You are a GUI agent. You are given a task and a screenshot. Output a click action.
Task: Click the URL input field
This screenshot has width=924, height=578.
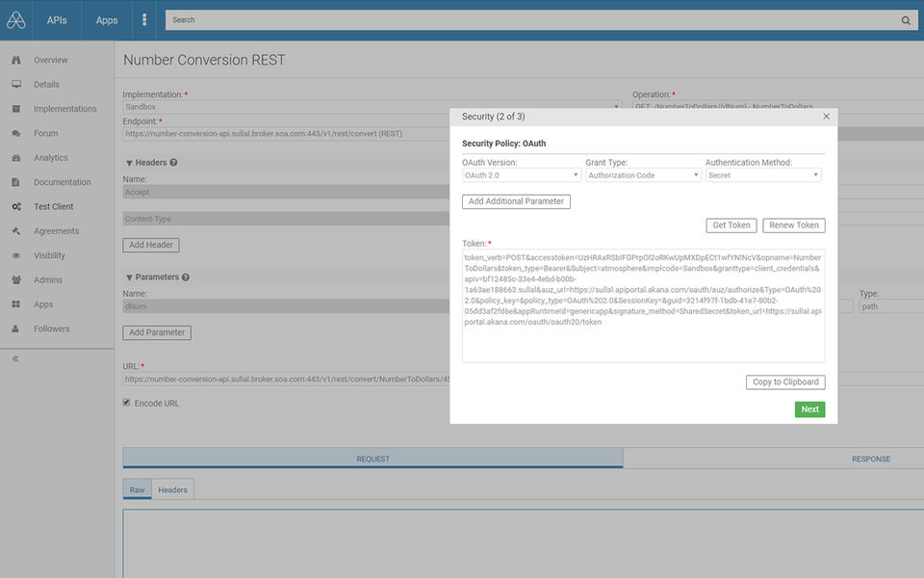tap(286, 380)
